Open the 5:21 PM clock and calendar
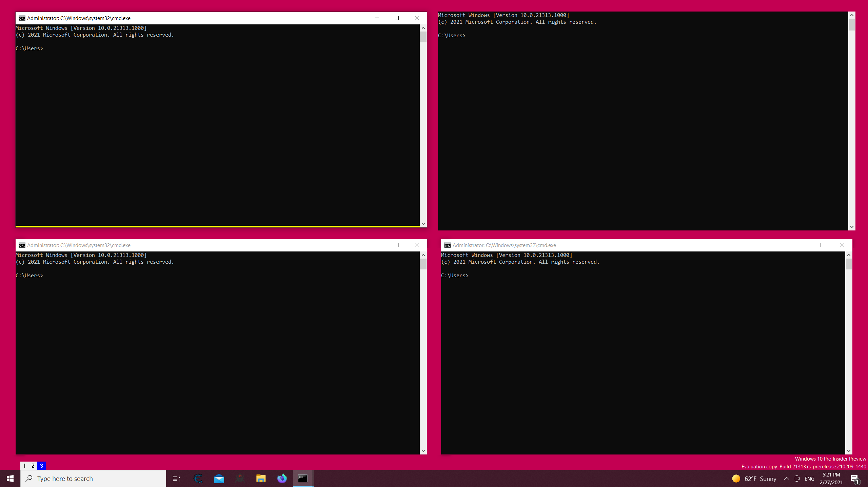The width and height of the screenshot is (868, 487). [x=831, y=479]
